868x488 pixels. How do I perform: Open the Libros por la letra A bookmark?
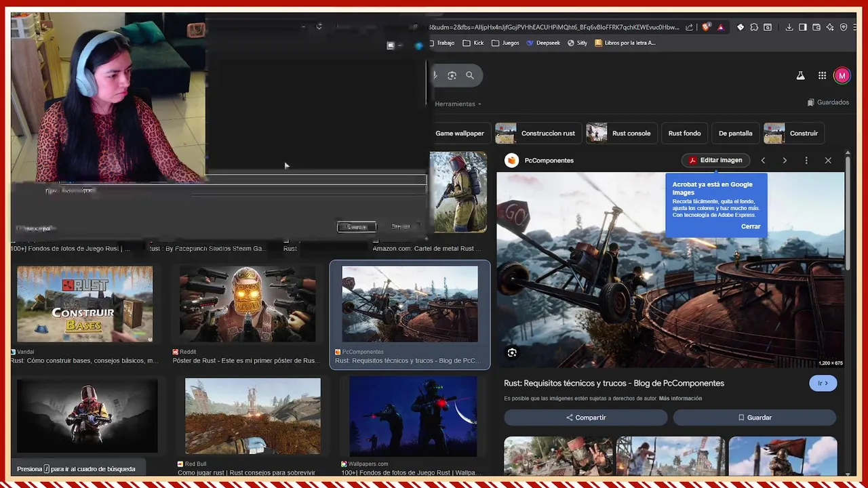pos(625,43)
